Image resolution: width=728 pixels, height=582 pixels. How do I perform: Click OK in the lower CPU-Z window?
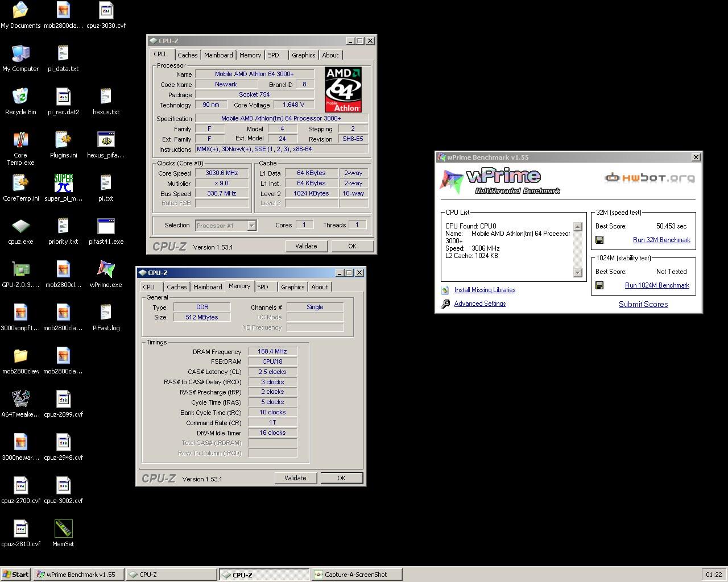tap(341, 478)
